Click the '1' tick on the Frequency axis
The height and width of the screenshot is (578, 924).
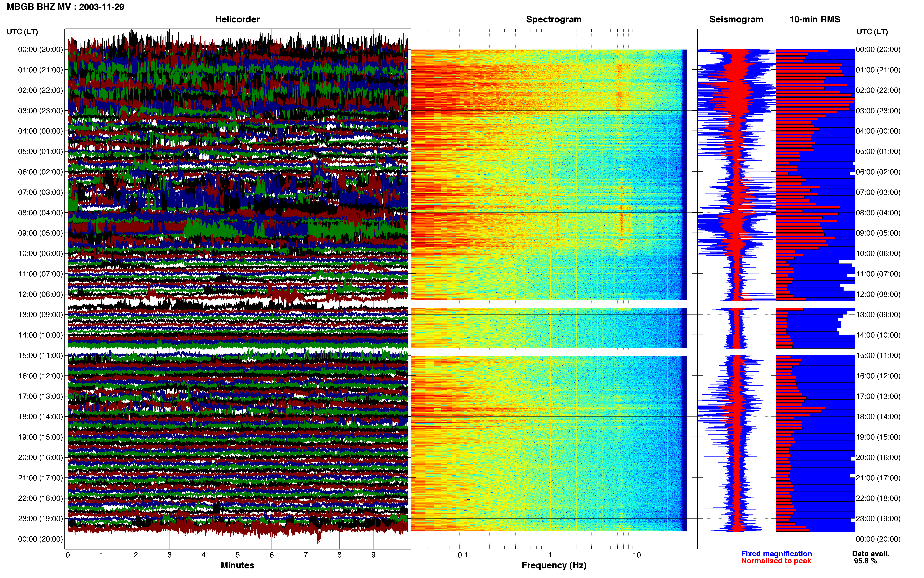[x=550, y=555]
